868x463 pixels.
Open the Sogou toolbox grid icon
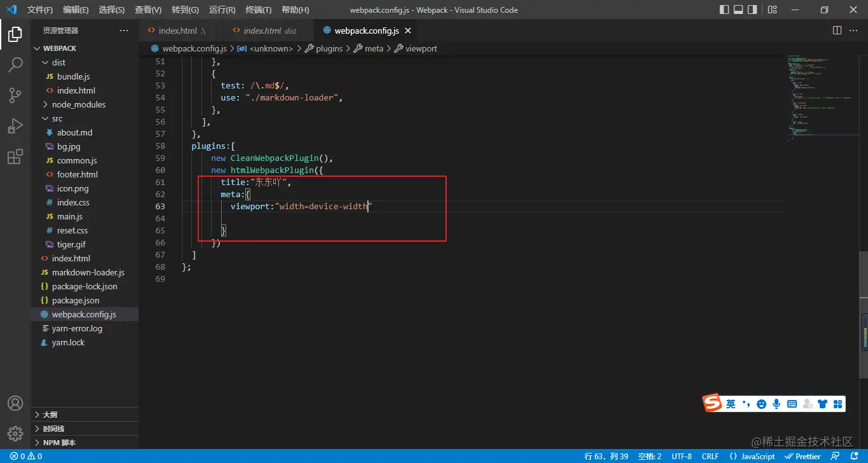pos(838,404)
